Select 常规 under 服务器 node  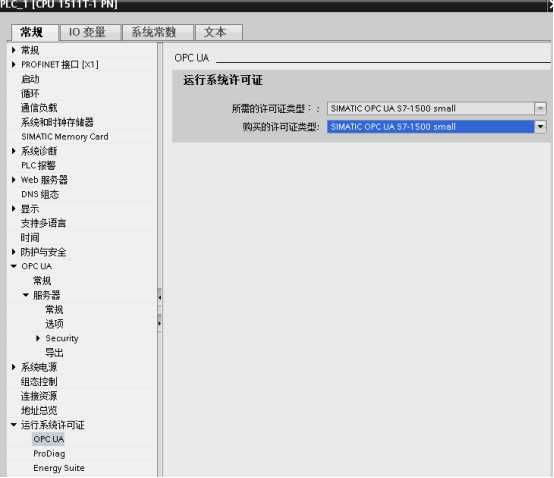point(54,309)
